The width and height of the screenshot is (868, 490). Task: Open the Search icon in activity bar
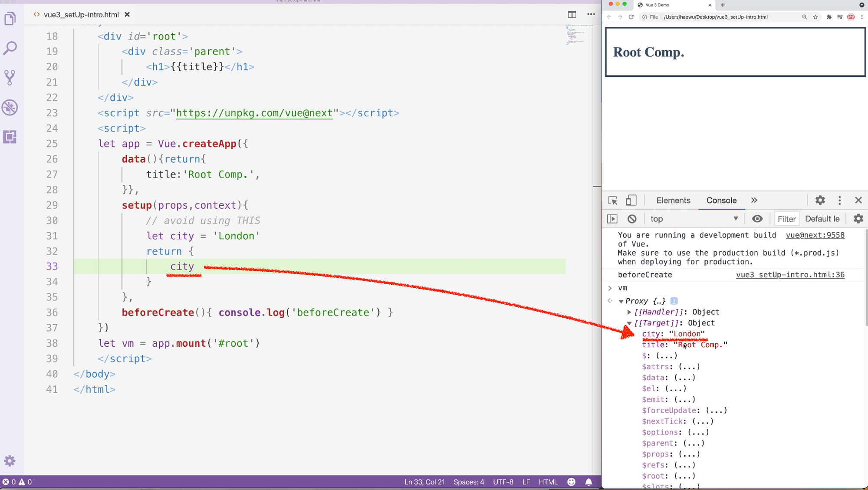click(x=10, y=48)
